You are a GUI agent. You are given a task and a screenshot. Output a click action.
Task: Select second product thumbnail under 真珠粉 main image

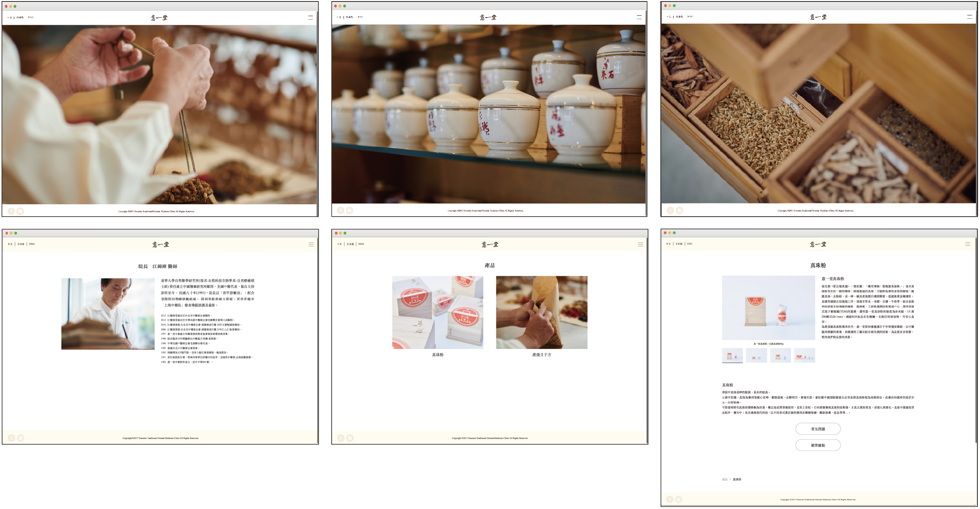[x=756, y=356]
